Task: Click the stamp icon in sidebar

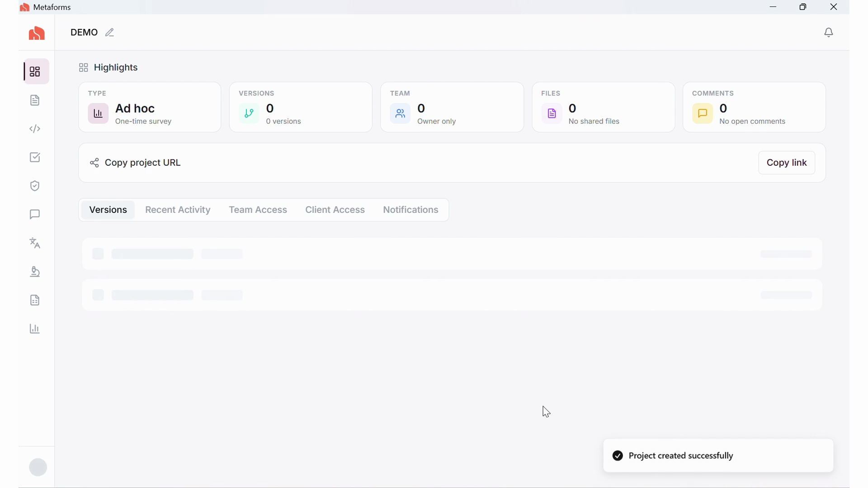Action: [x=35, y=272]
